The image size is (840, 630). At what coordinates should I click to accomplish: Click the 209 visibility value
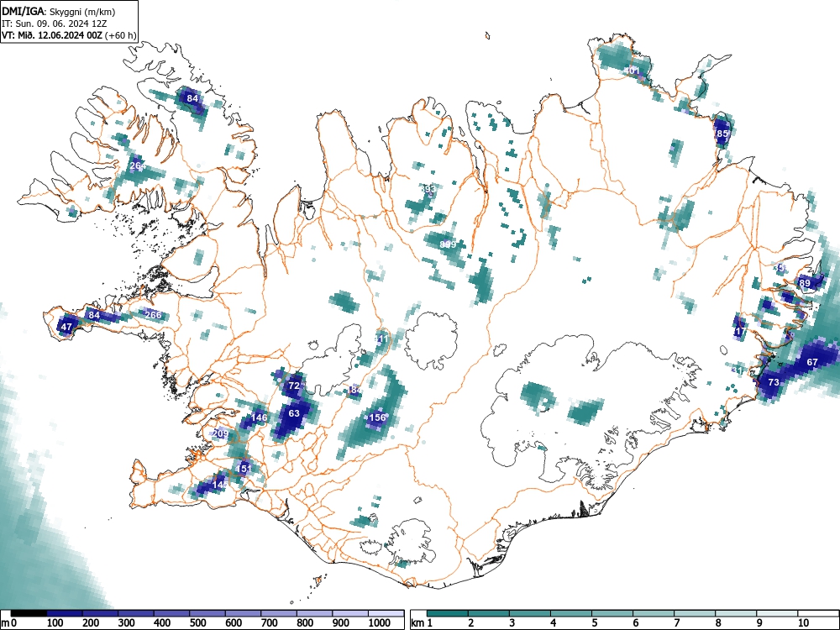(x=221, y=433)
